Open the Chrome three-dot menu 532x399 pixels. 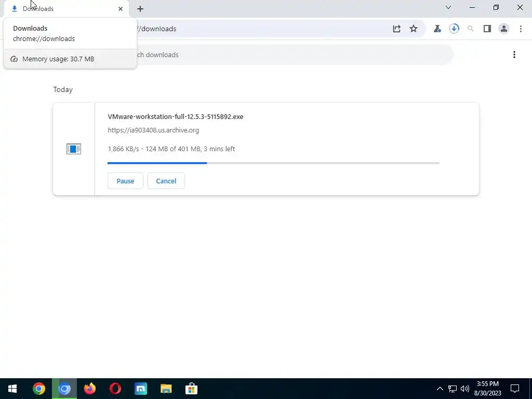[x=521, y=29]
